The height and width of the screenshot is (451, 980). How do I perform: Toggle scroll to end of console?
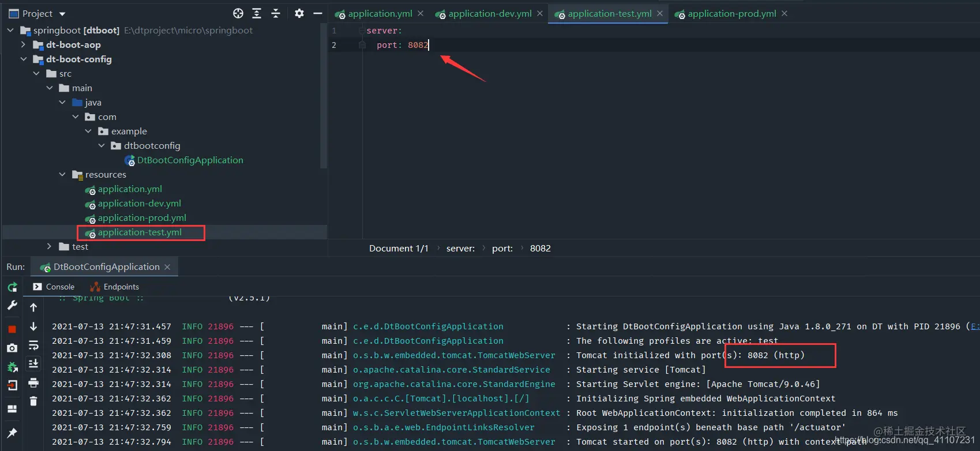click(33, 363)
